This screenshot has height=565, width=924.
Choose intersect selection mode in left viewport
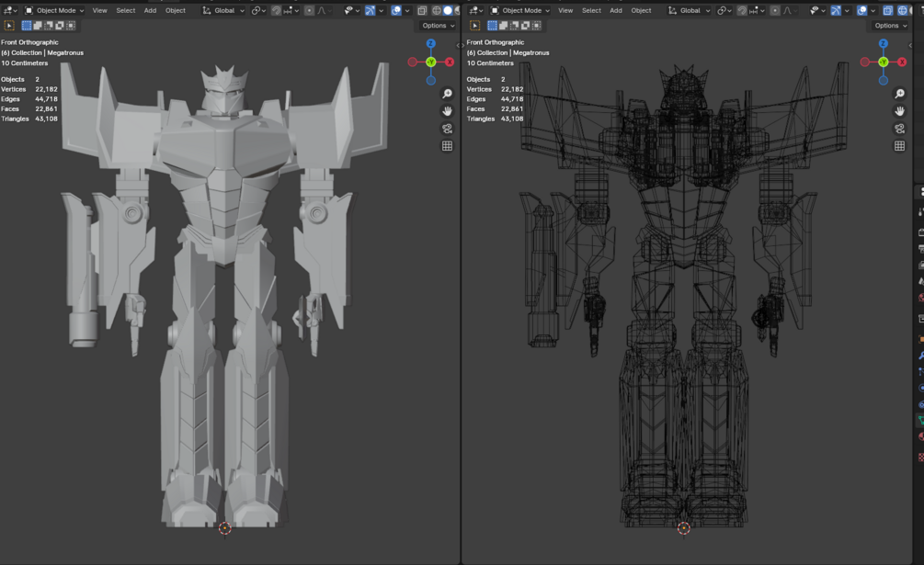coord(71,26)
